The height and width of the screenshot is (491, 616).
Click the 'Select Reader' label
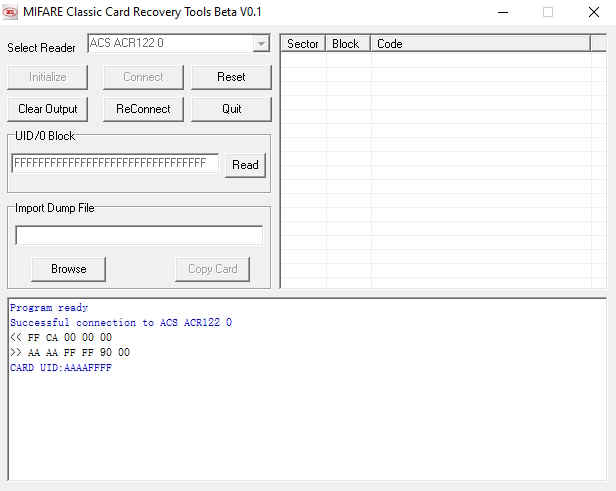coord(41,48)
